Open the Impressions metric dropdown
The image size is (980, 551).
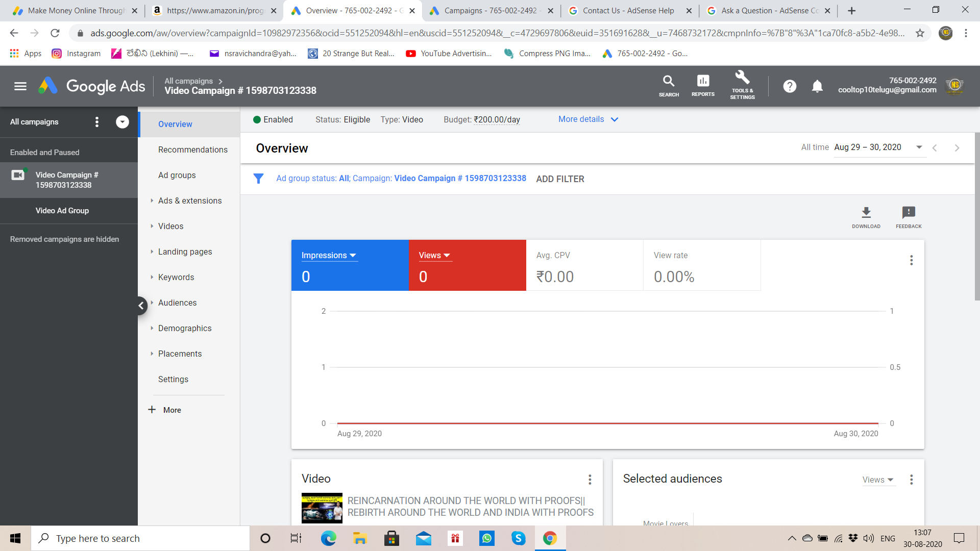tap(329, 255)
